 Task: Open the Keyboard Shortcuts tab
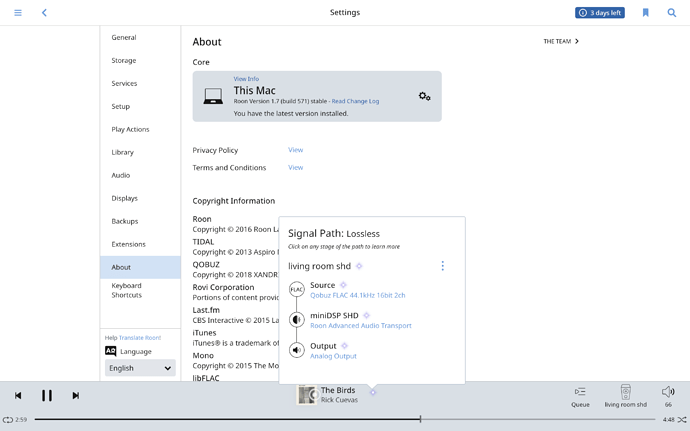coord(140,290)
